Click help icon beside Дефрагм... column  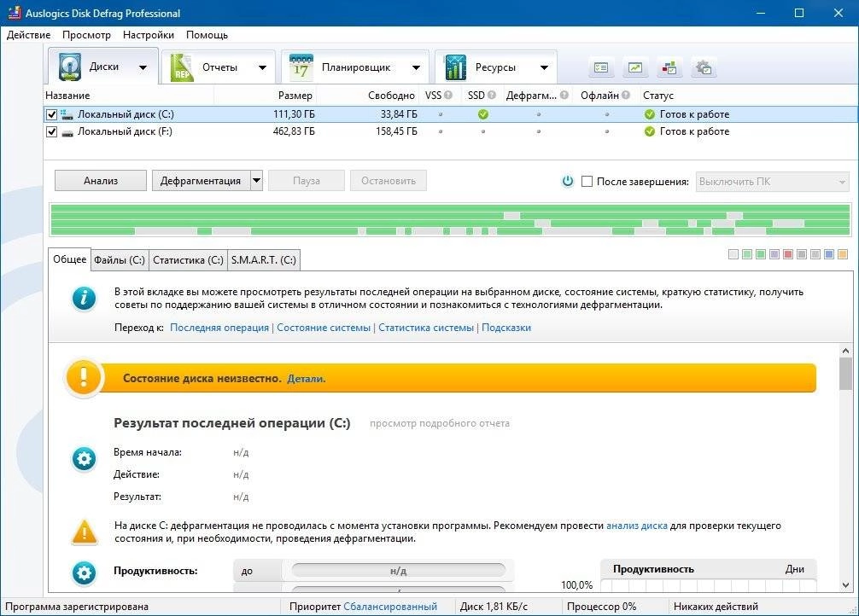click(x=564, y=96)
